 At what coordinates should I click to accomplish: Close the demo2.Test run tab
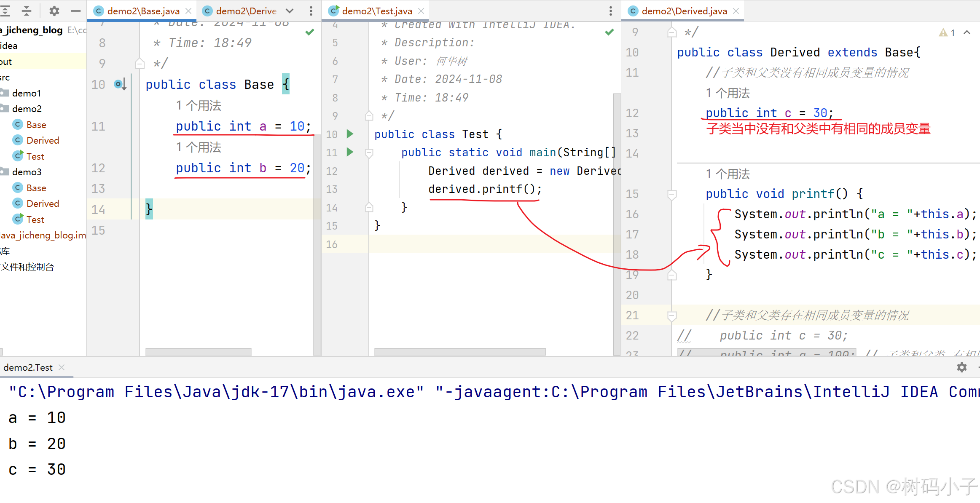coord(62,367)
